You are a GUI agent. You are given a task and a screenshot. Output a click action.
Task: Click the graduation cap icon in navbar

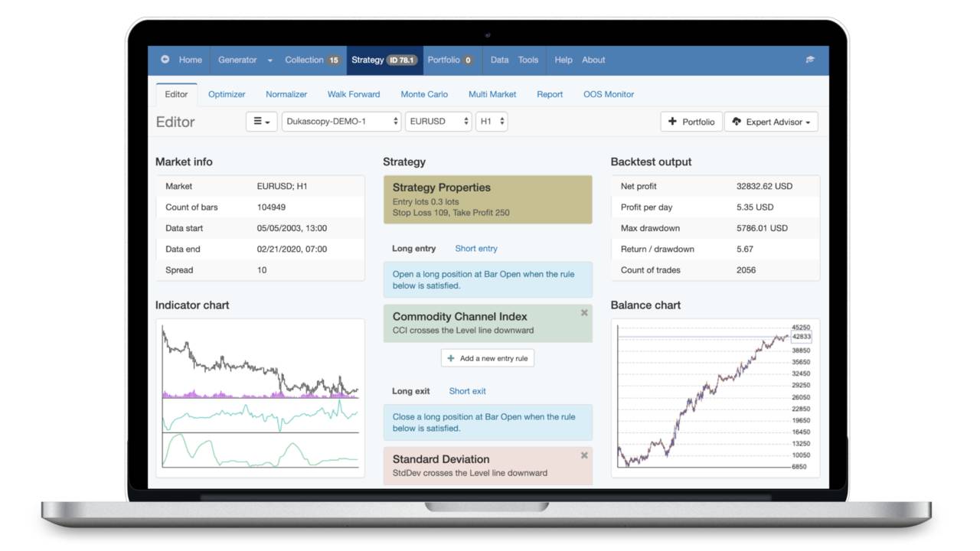[810, 60]
